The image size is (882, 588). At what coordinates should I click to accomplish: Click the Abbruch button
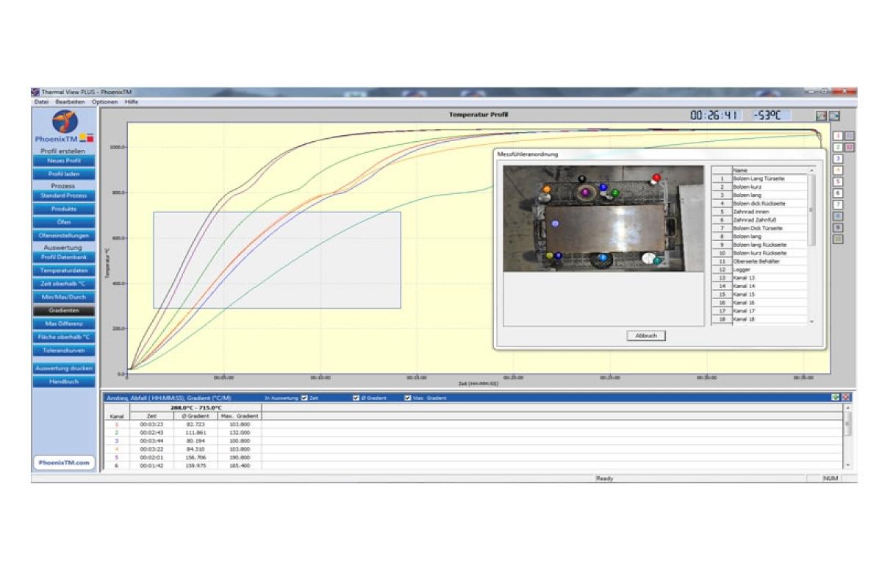click(645, 336)
